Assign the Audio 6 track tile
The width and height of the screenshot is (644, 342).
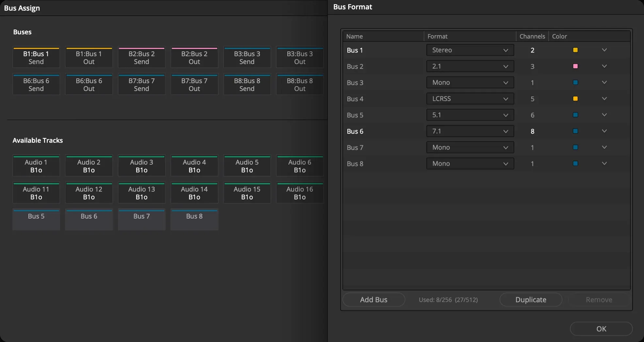click(300, 166)
